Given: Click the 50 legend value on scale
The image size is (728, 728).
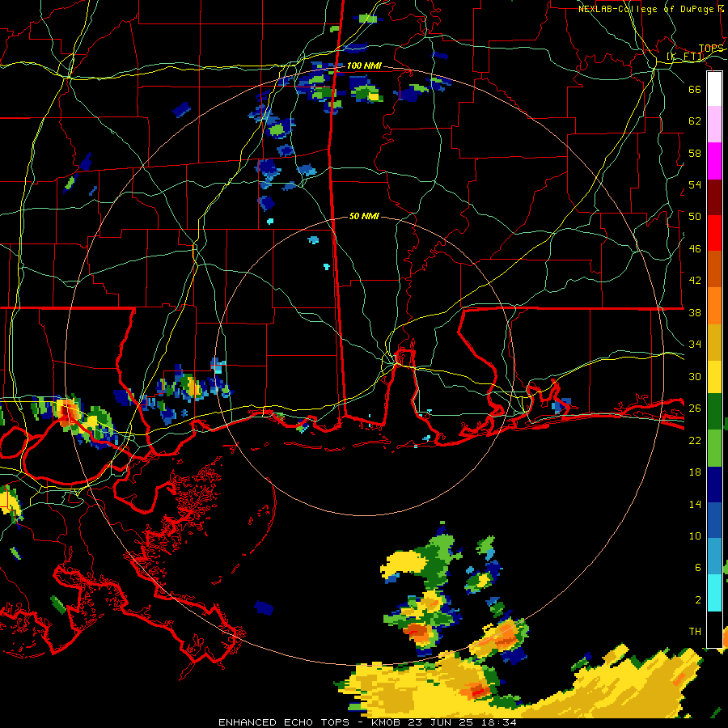Looking at the screenshot, I should 695,216.
